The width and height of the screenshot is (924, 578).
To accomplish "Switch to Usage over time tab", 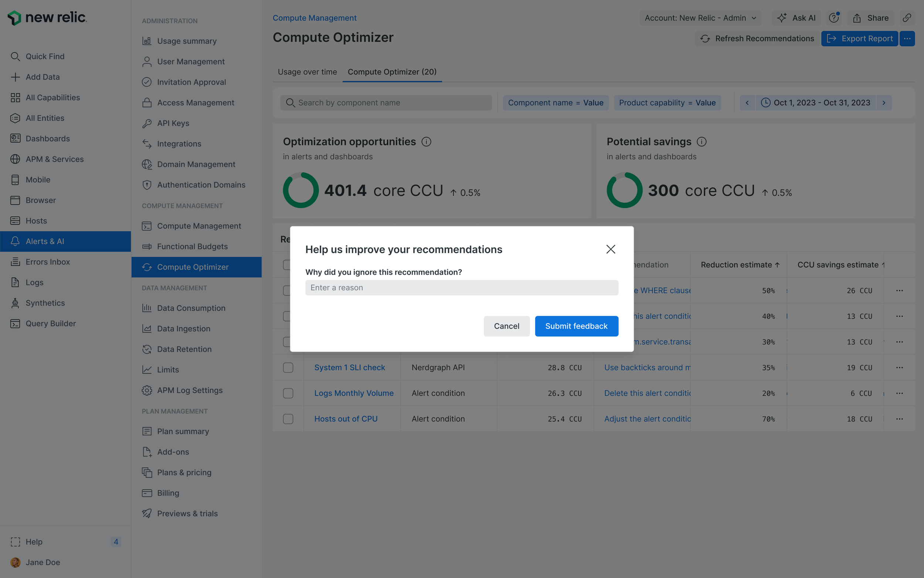I will click(x=307, y=72).
